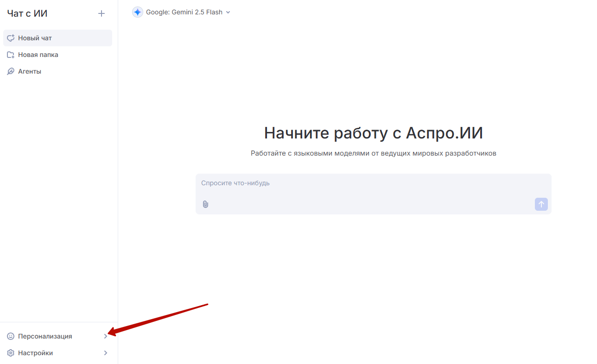Click the Работайте с языковыми моделями subtitle
The image size is (597, 364).
coord(374,153)
